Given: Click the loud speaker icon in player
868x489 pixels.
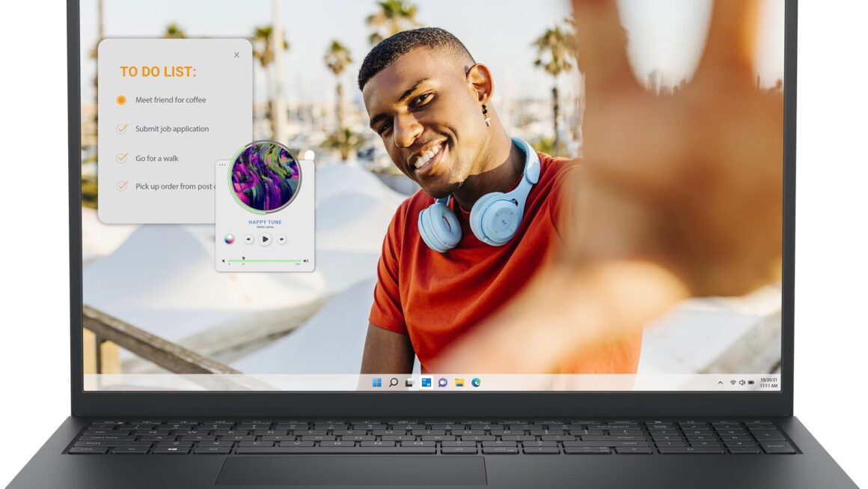Looking at the screenshot, I should click(x=305, y=261).
